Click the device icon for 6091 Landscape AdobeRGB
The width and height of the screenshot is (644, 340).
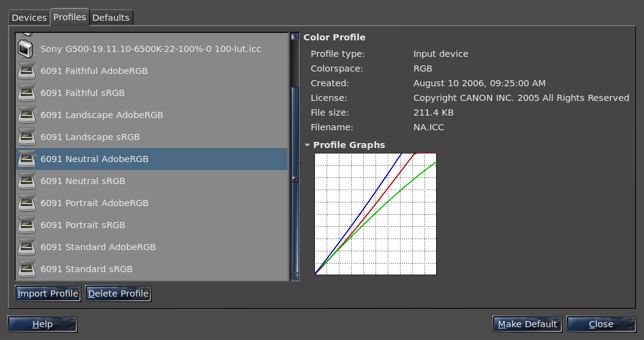point(26,115)
